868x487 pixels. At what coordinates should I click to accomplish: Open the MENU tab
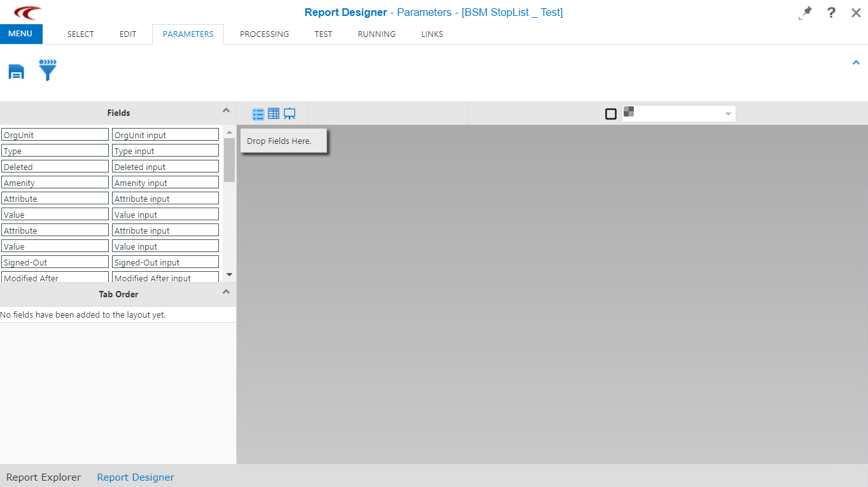point(21,34)
